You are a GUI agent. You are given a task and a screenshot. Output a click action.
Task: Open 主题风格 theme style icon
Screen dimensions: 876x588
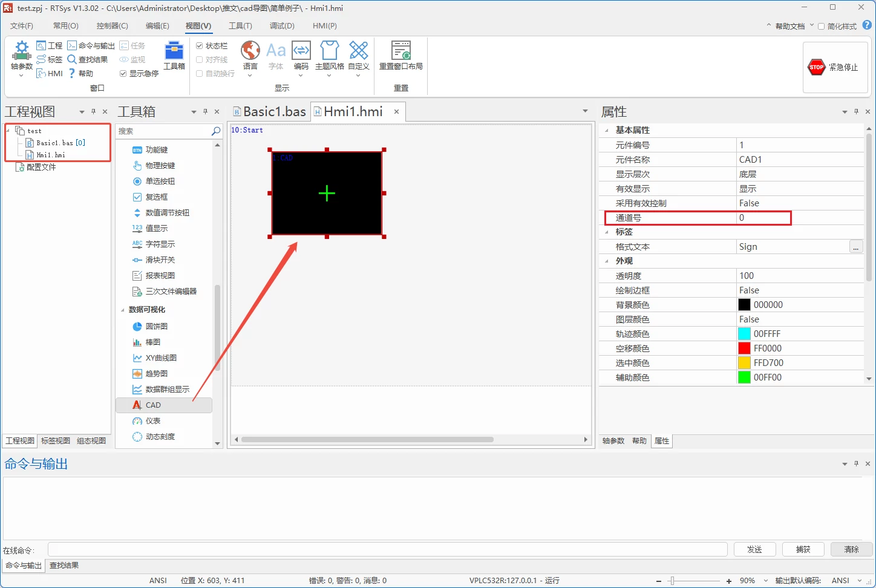coord(330,58)
